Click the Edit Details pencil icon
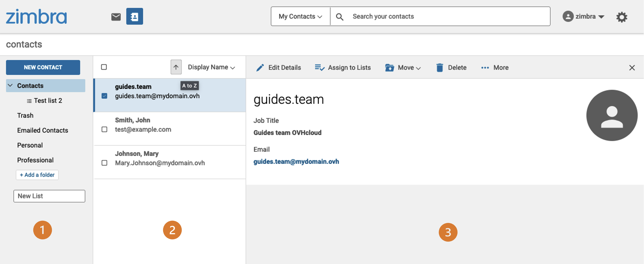Image resolution: width=644 pixels, height=264 pixels. click(260, 67)
